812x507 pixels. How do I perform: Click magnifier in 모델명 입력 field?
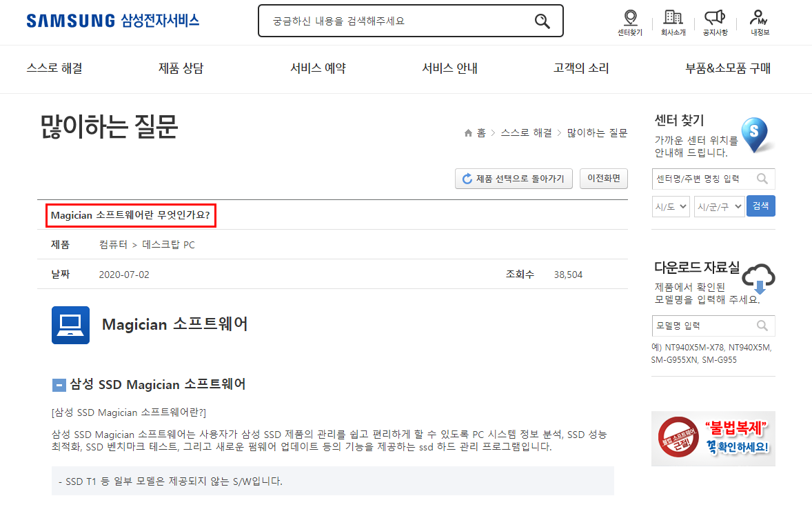[x=762, y=326]
